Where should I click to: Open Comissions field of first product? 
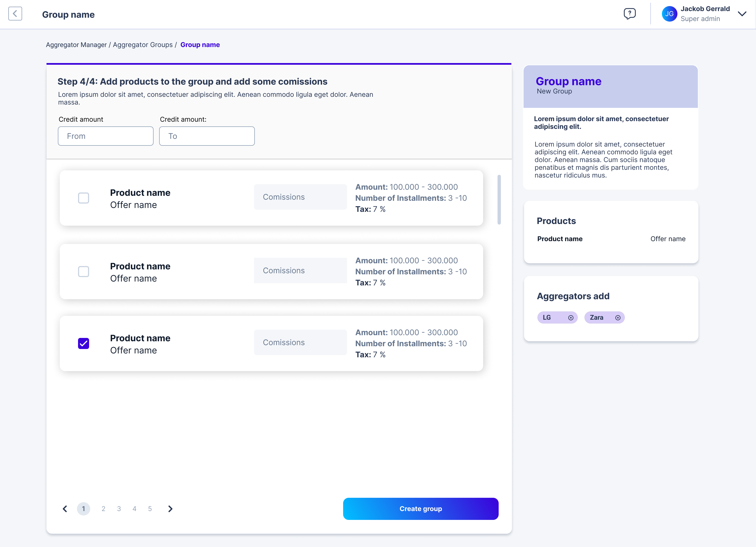pos(300,197)
